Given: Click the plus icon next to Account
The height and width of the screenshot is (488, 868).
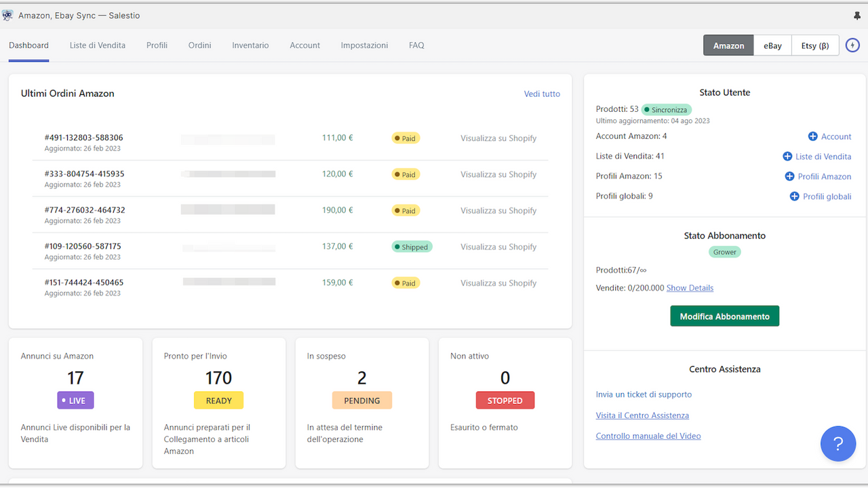Looking at the screenshot, I should pos(812,136).
